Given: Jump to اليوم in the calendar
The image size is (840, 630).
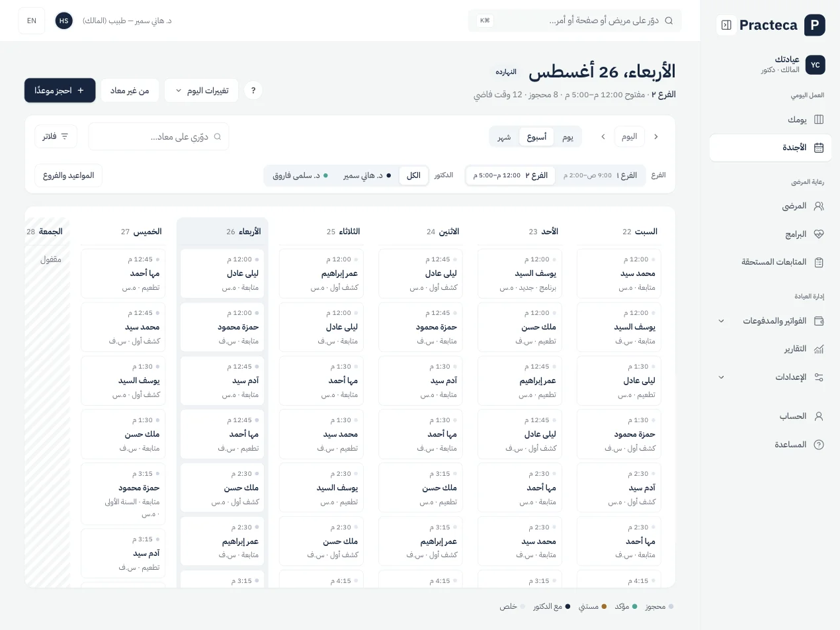Looking at the screenshot, I should pos(630,137).
